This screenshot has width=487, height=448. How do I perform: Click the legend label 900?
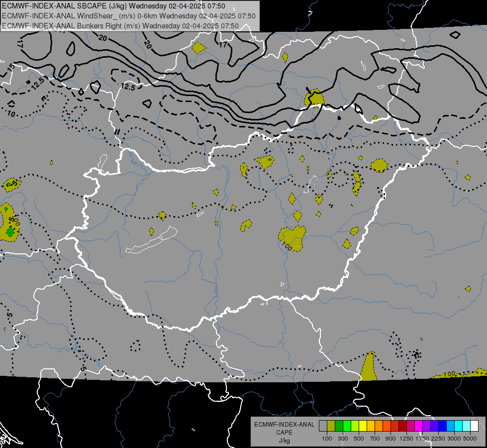[390, 439]
